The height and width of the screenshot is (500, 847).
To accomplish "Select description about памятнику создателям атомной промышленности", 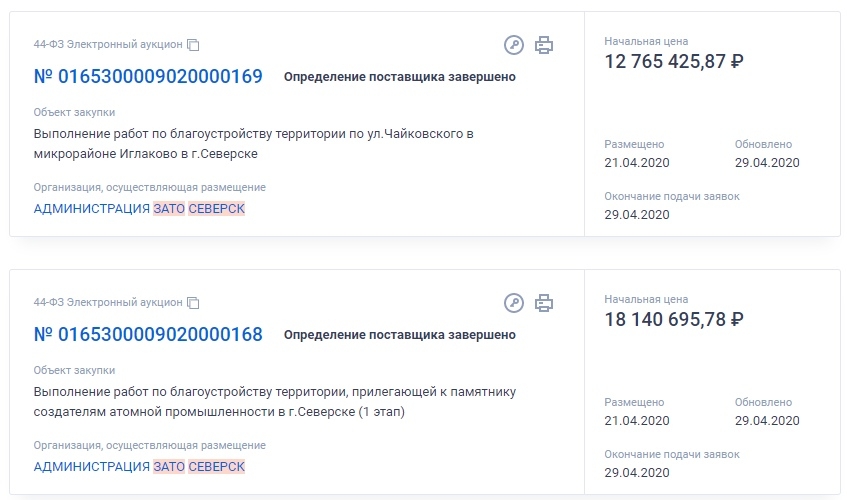I will pyautogui.click(x=274, y=402).
